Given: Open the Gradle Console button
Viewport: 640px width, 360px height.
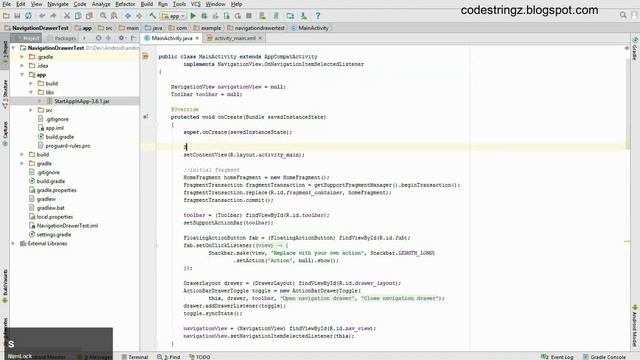Looking at the screenshot, I should click(604, 357).
